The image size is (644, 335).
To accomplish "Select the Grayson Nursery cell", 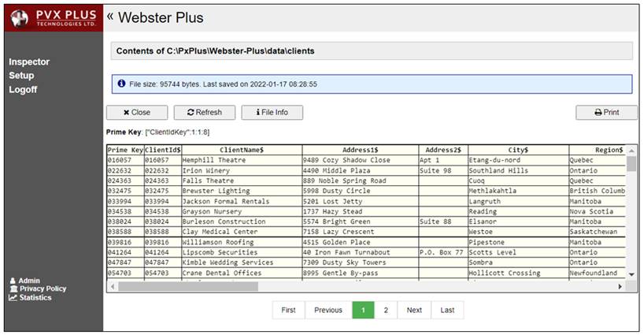I will [x=242, y=212].
